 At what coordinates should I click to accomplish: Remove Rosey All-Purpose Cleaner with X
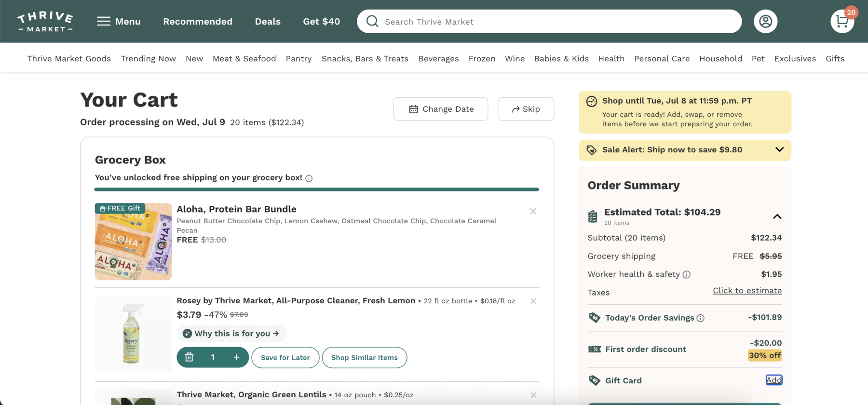tap(533, 301)
